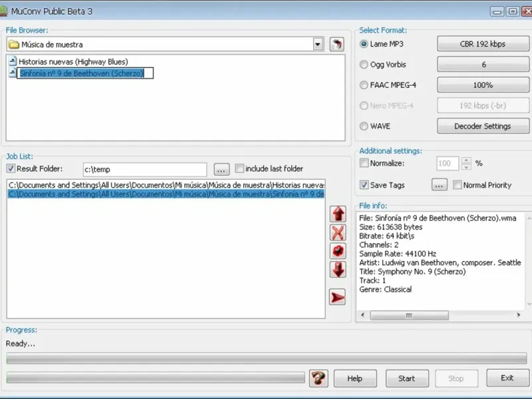This screenshot has height=399, width=532.
Task: Click music file icon for Historias nuevas
Action: 13,61
